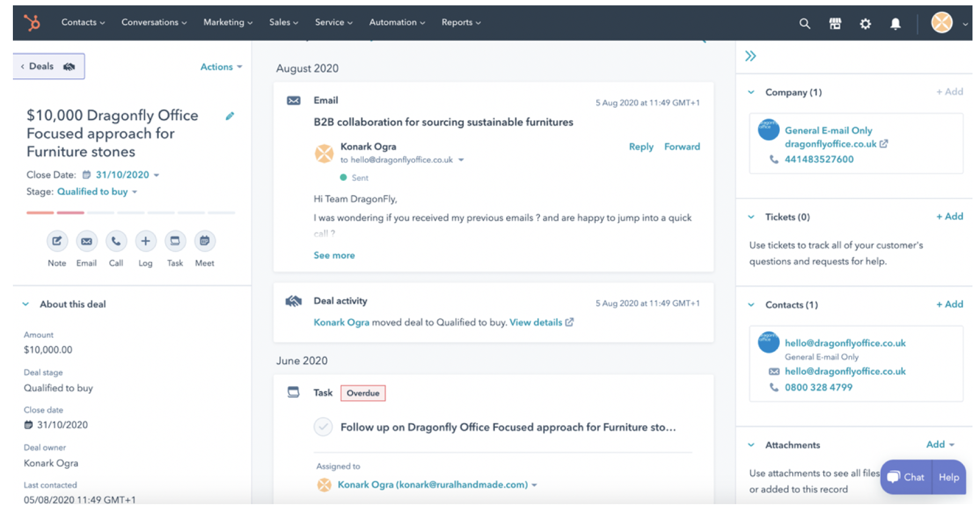Screen dimensions: 980x517
Task: Go back to Deals
Action: (49, 67)
